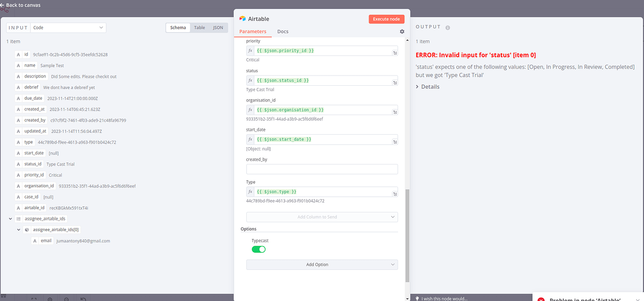The width and height of the screenshot is (644, 301).
Task: Open the Add Option dropdown
Action: coord(322,264)
